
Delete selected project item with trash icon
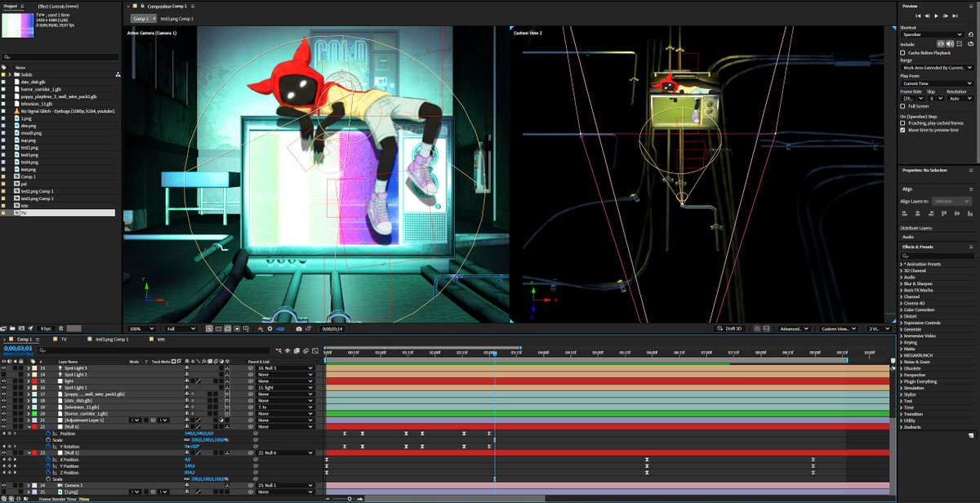pos(61,328)
